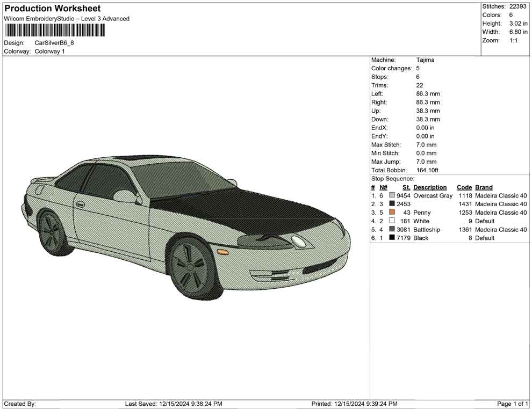Click the Brand column header
The height and width of the screenshot is (409, 532).
(484, 187)
